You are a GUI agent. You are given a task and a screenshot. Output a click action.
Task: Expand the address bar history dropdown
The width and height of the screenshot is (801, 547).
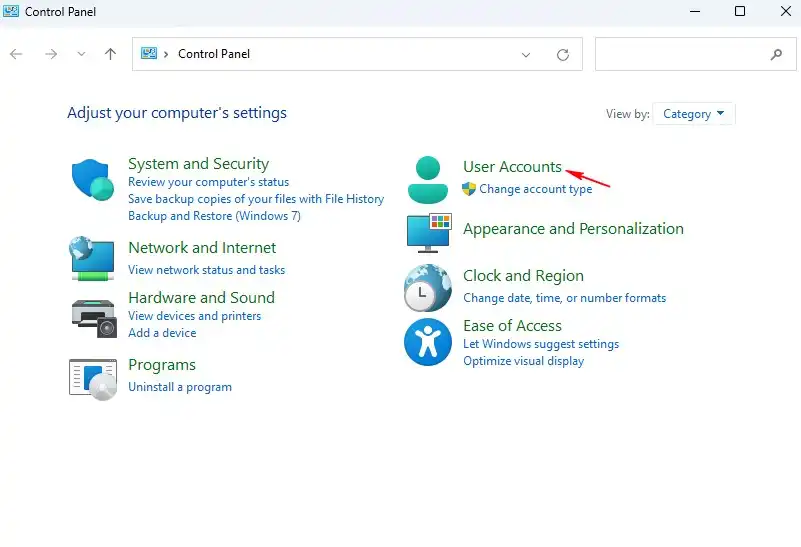click(526, 55)
